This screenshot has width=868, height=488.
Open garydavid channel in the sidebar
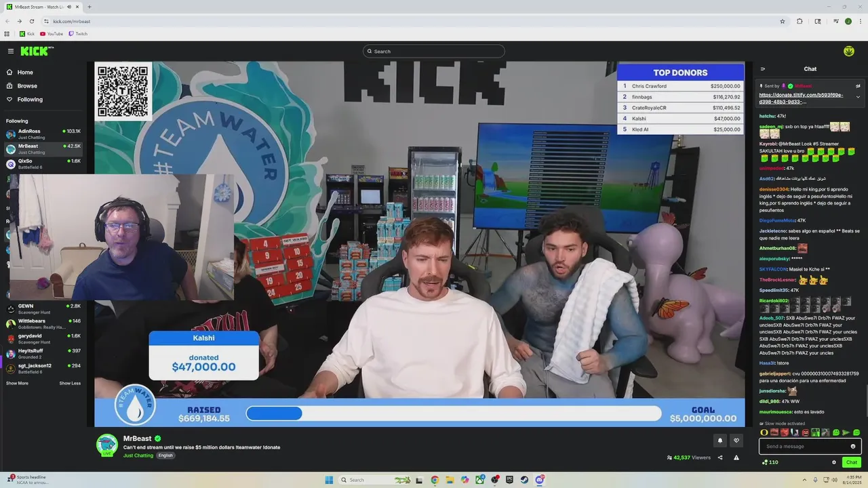pyautogui.click(x=43, y=339)
